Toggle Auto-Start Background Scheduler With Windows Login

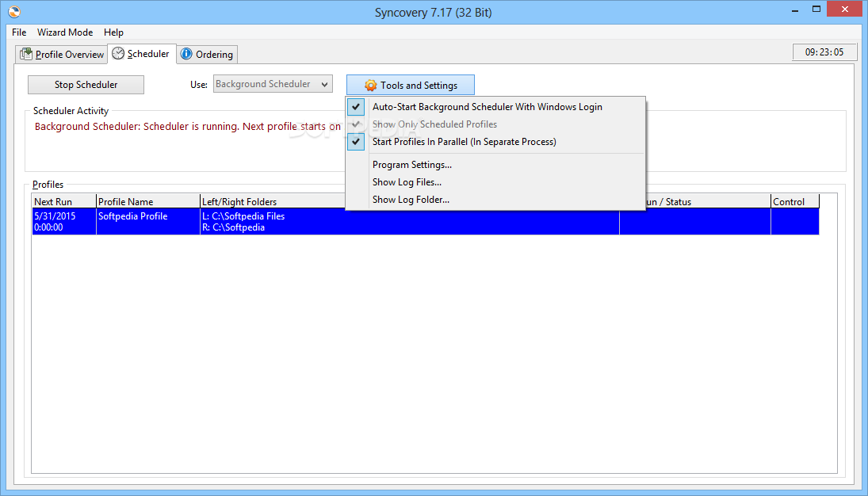point(495,107)
